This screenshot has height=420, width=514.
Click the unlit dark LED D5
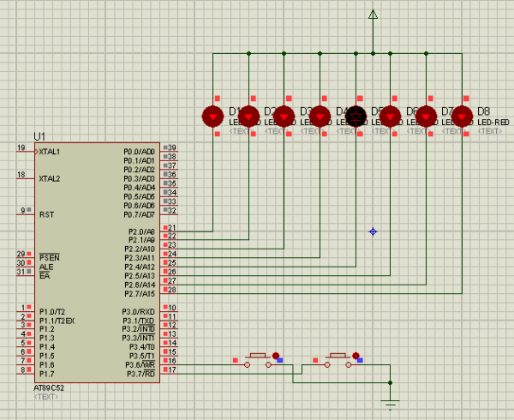[x=356, y=116]
